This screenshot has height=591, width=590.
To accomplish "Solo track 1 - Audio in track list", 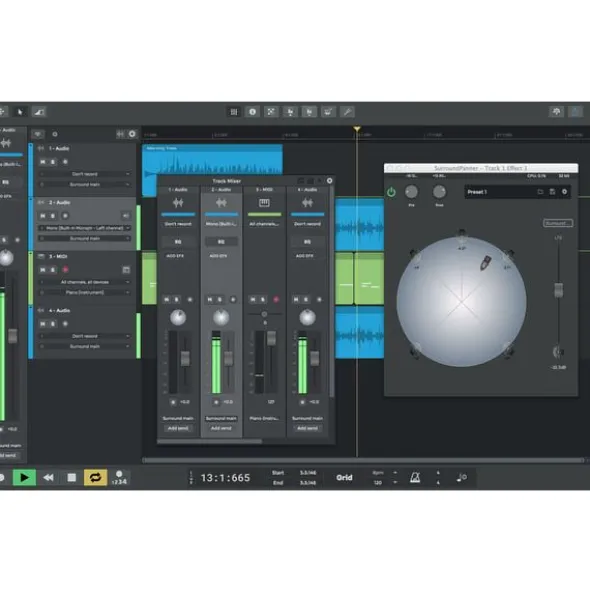I will [x=53, y=162].
